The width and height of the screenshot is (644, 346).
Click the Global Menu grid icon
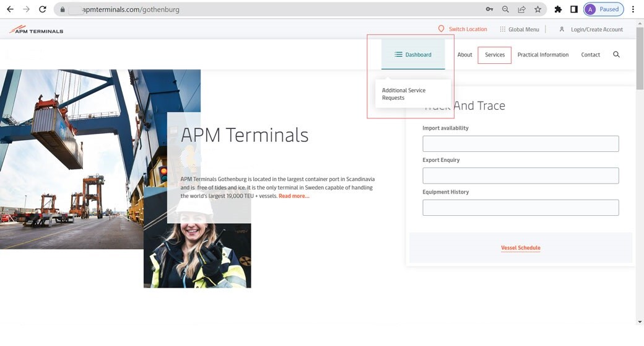point(502,29)
